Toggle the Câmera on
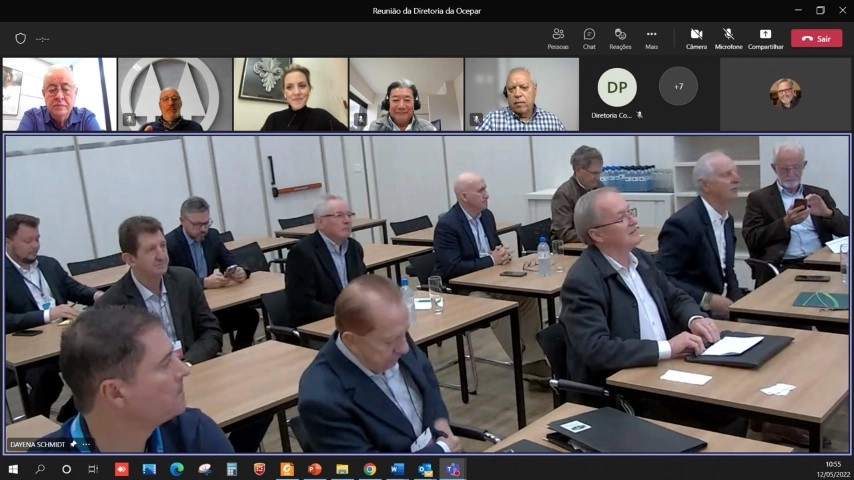 pos(696,39)
